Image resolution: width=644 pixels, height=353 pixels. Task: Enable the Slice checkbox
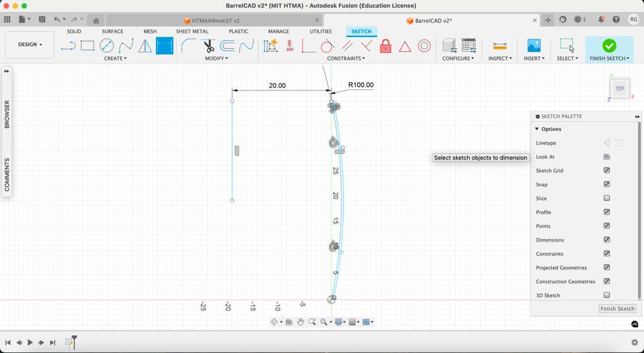[607, 198]
